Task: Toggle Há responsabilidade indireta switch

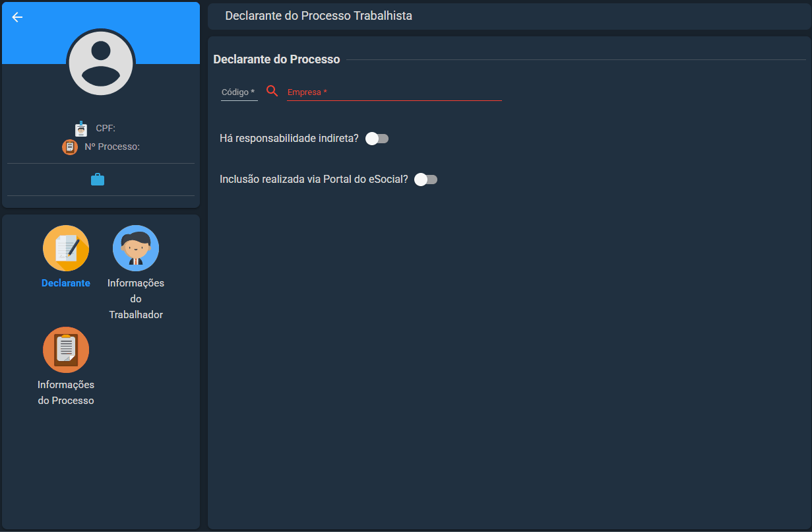Action: tap(377, 139)
